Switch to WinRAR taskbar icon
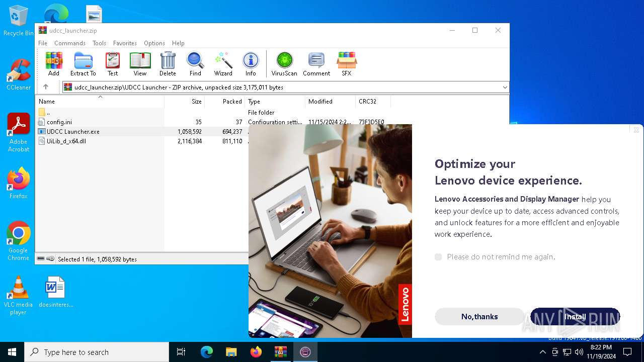Image resolution: width=644 pixels, height=362 pixels. coord(281,352)
